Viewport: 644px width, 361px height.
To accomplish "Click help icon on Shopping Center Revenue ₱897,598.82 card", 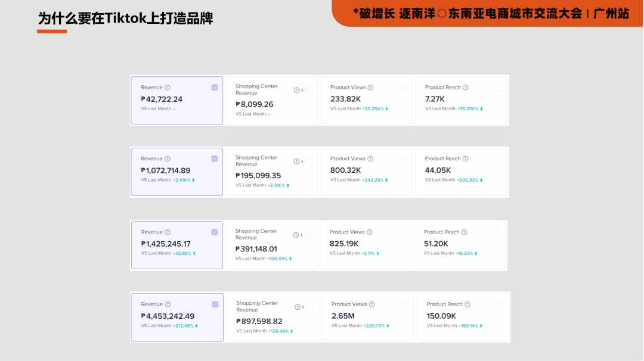I will (298, 307).
